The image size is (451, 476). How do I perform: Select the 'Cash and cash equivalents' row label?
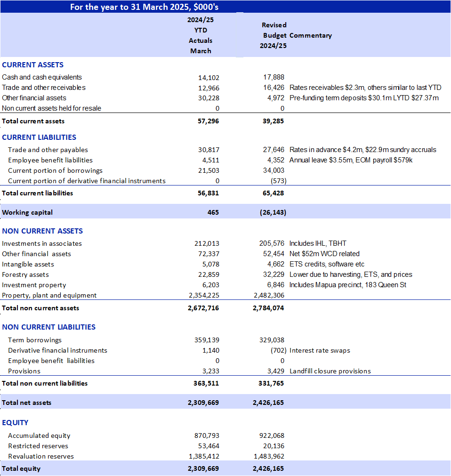pyautogui.click(x=42, y=77)
